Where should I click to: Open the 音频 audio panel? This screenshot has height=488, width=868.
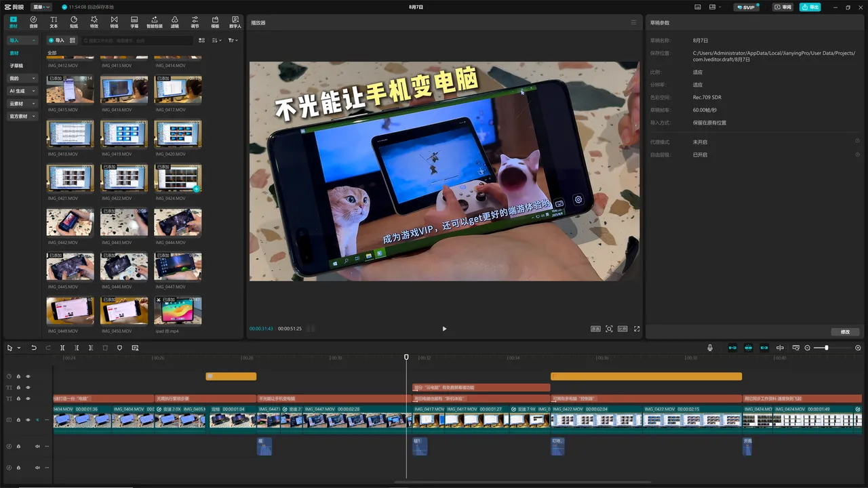33,22
